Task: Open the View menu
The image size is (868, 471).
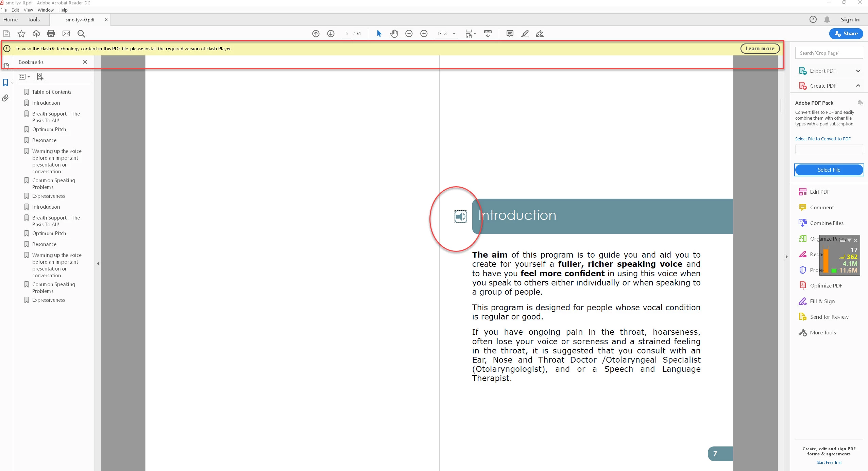Action: [x=28, y=10]
